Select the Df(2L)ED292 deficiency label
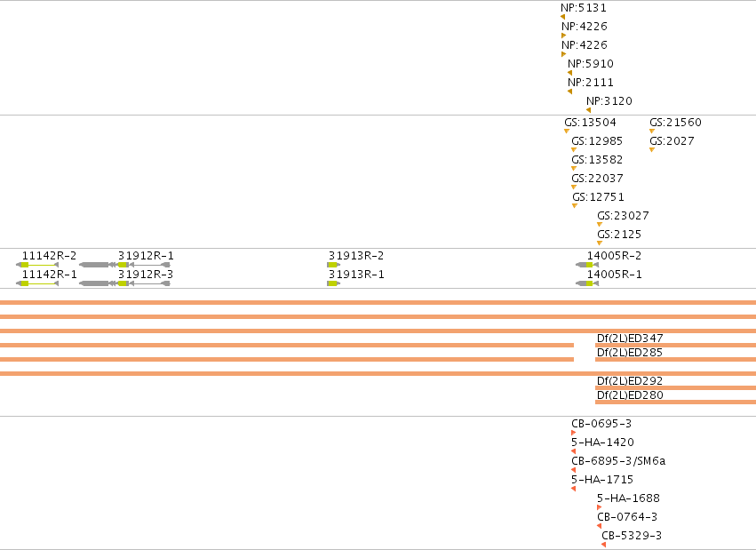Screen dimensions: 756x550 (630, 381)
